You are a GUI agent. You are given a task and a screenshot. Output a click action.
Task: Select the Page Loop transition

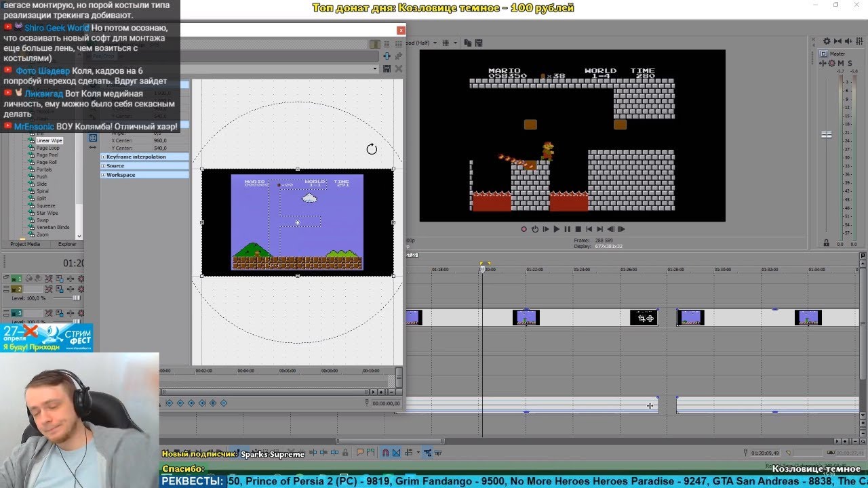(x=47, y=148)
